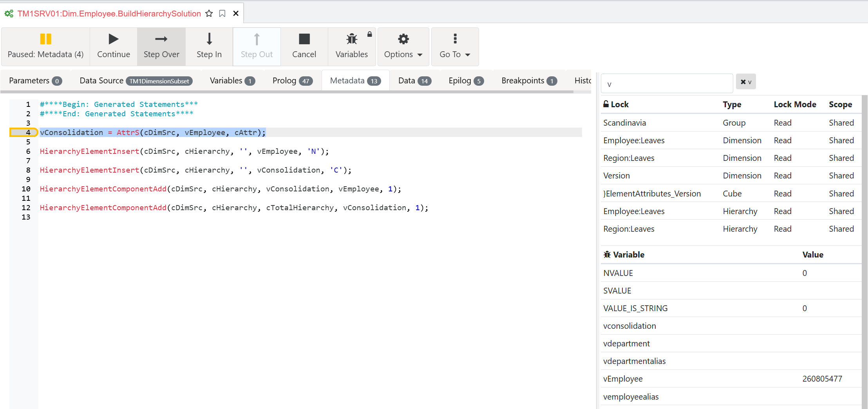868x409 pixels.
Task: Click the Scope column header
Action: [x=840, y=105]
